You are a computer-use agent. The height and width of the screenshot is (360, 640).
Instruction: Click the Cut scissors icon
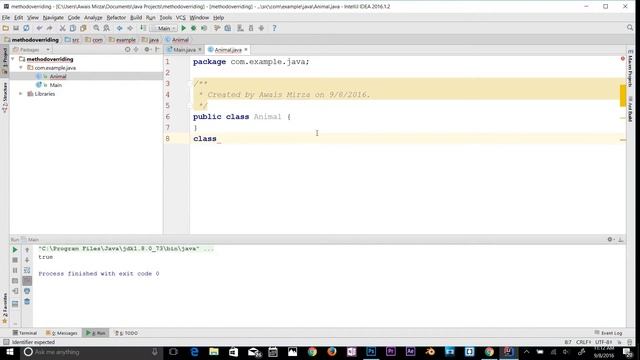point(62,28)
